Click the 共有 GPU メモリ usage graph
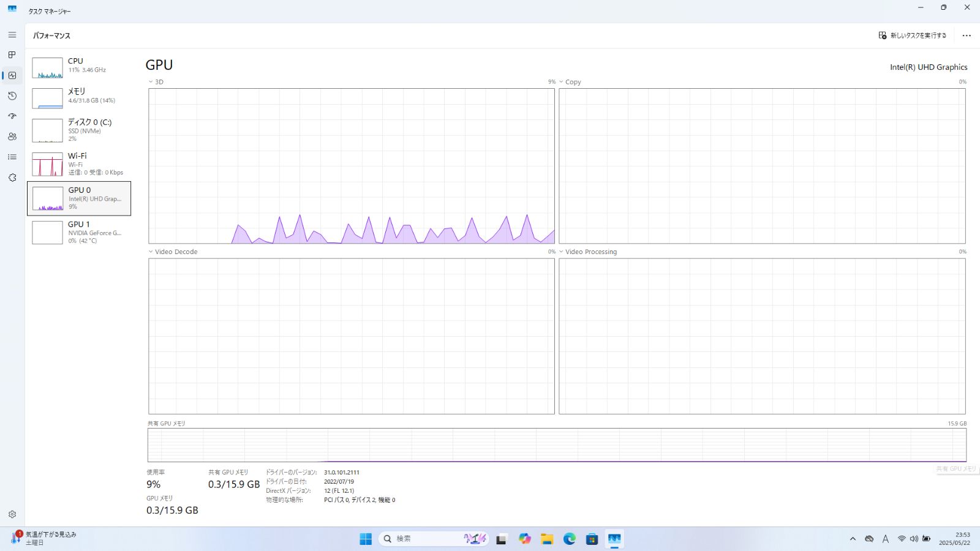Image resolution: width=980 pixels, height=551 pixels. tap(556, 445)
